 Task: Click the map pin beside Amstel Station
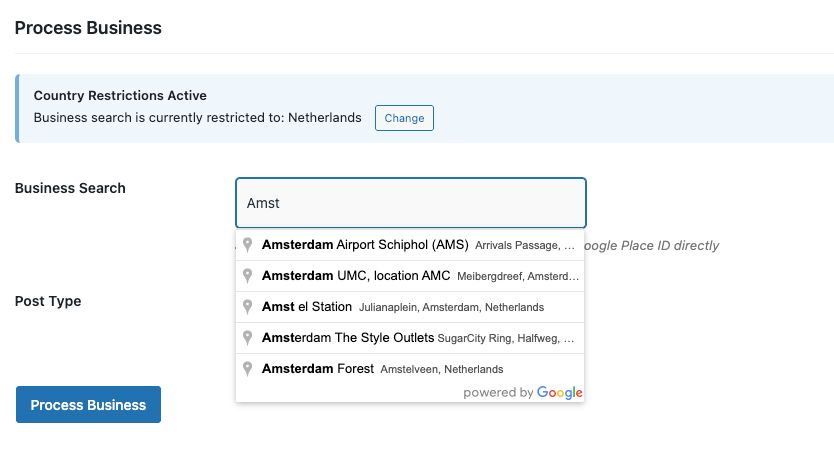pyautogui.click(x=248, y=307)
